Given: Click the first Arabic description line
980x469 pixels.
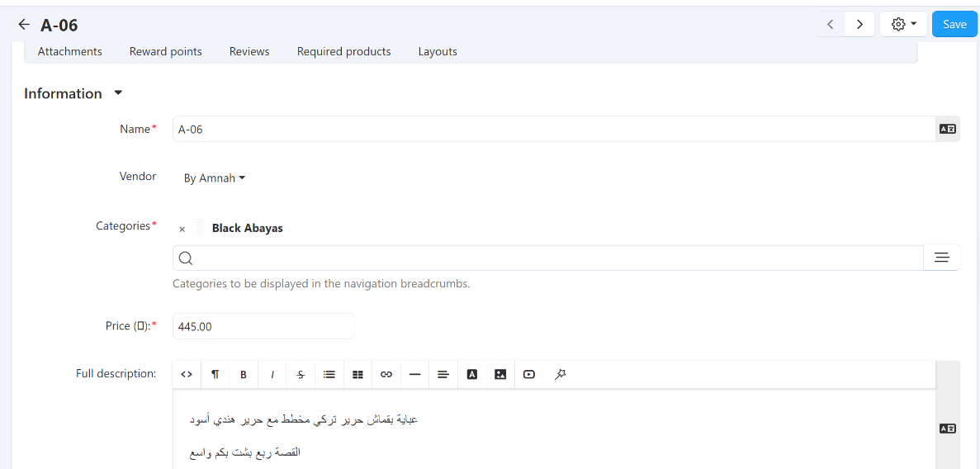Looking at the screenshot, I should pos(303,420).
